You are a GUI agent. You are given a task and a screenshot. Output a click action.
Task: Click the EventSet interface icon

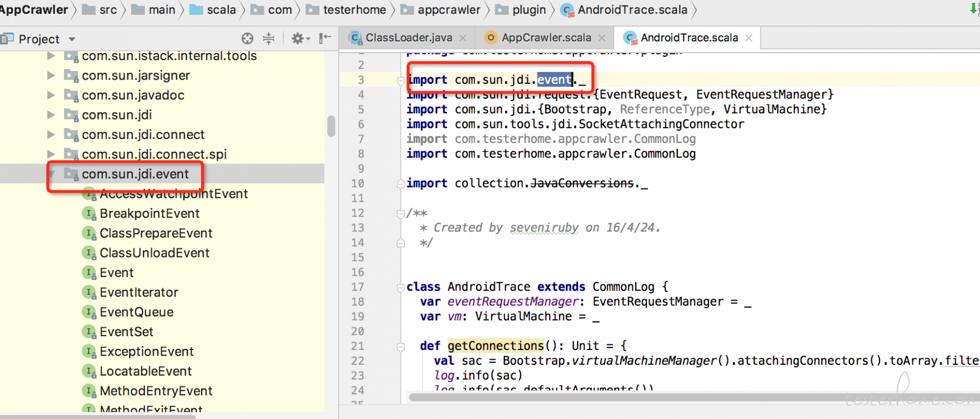point(89,332)
